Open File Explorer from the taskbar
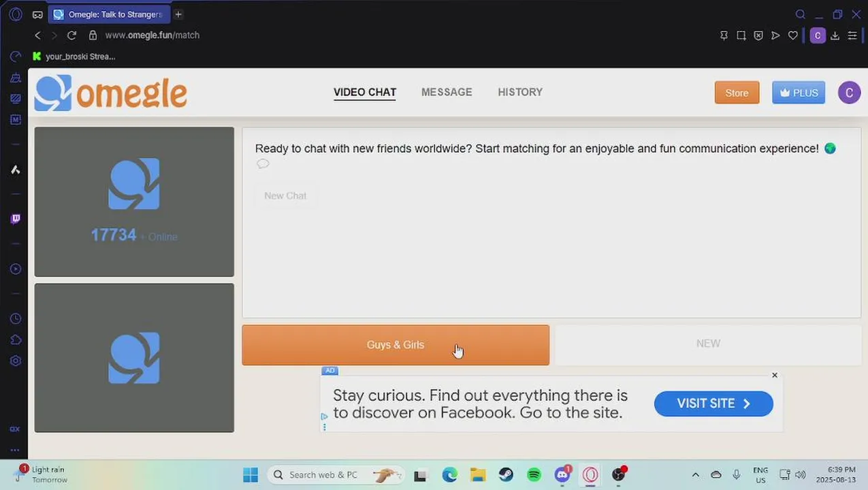Image resolution: width=868 pixels, height=490 pixels. pos(478,474)
